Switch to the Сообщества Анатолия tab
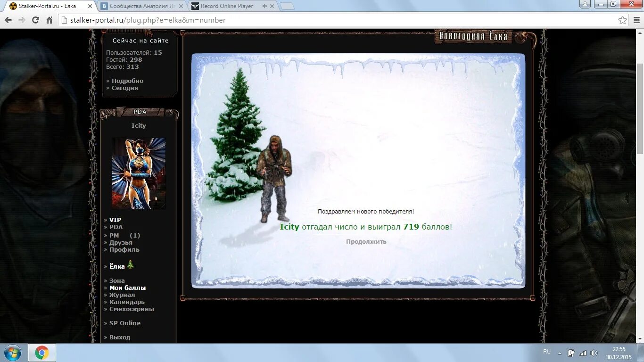Screen dimensions: 644x362 141,6
